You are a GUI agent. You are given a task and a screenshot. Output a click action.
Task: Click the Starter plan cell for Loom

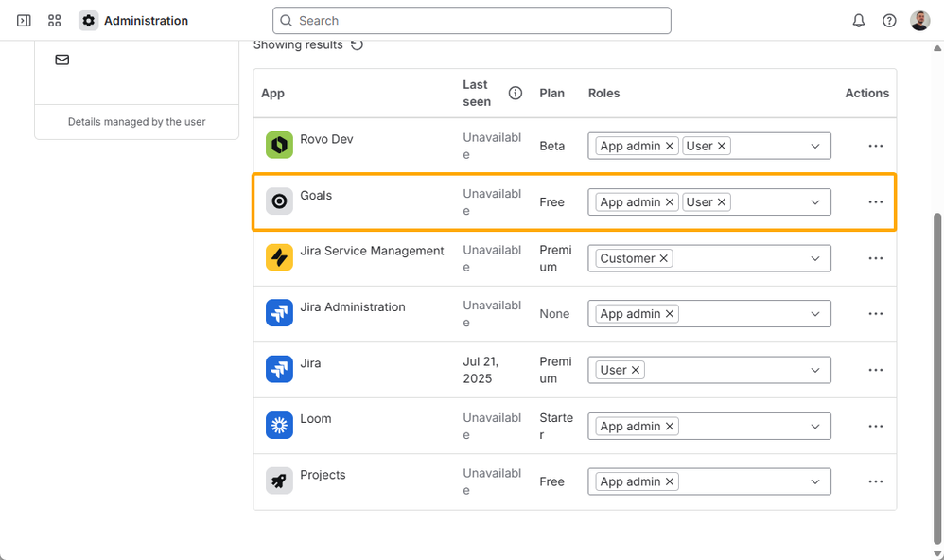[x=556, y=427]
